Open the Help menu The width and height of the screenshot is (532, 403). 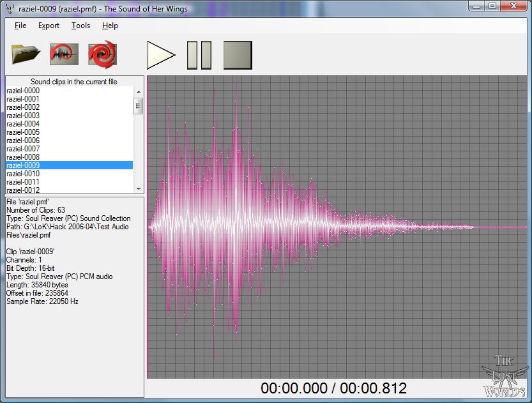[x=110, y=26]
